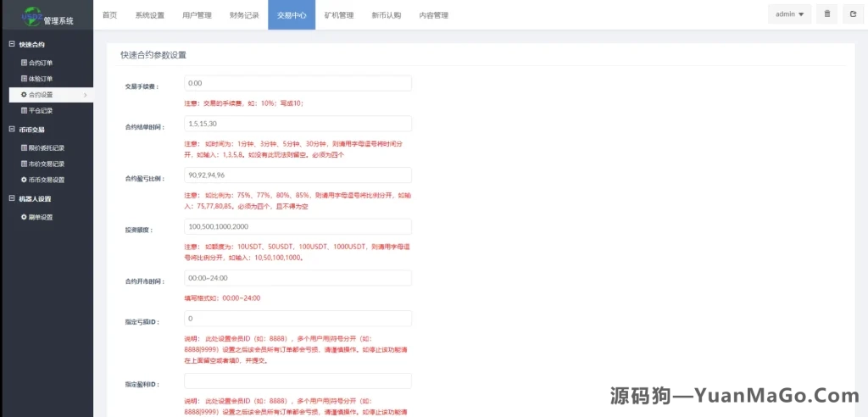868x417 pixels.
Task: Click the gear icon beside 合约设置
Action: coord(24,95)
